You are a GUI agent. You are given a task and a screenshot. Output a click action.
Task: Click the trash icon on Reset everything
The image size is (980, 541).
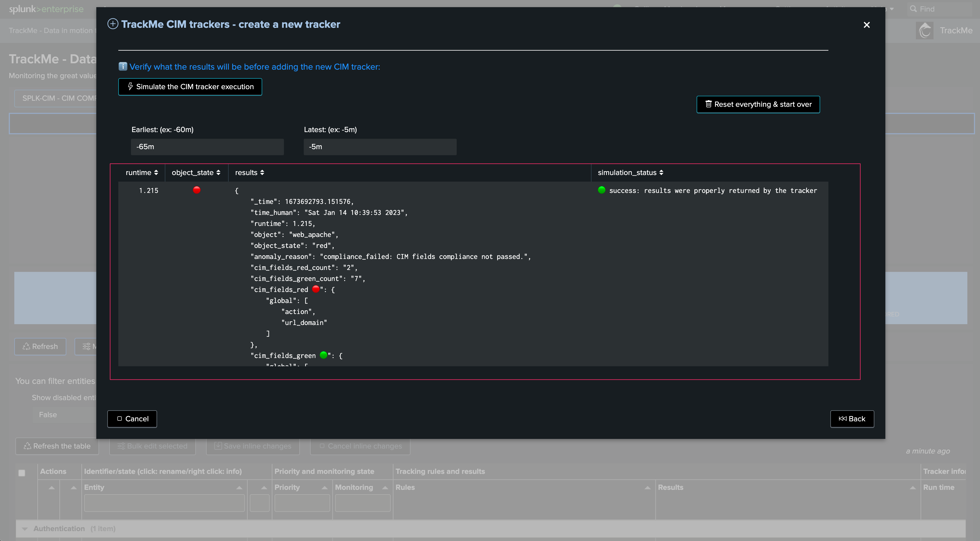point(708,104)
